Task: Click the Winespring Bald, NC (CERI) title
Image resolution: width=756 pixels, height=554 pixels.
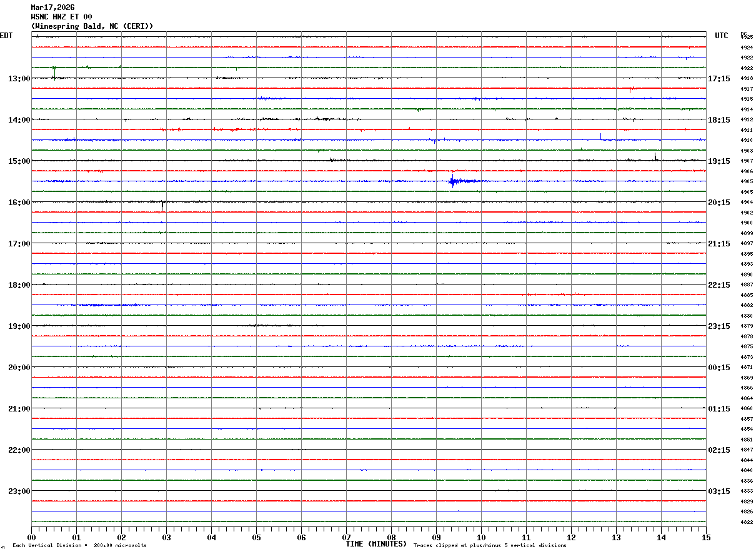Action: coord(92,26)
